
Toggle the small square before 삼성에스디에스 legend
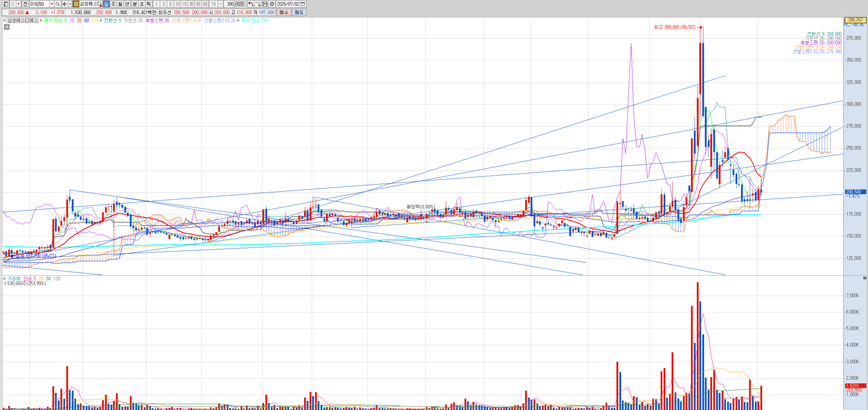tap(5, 20)
